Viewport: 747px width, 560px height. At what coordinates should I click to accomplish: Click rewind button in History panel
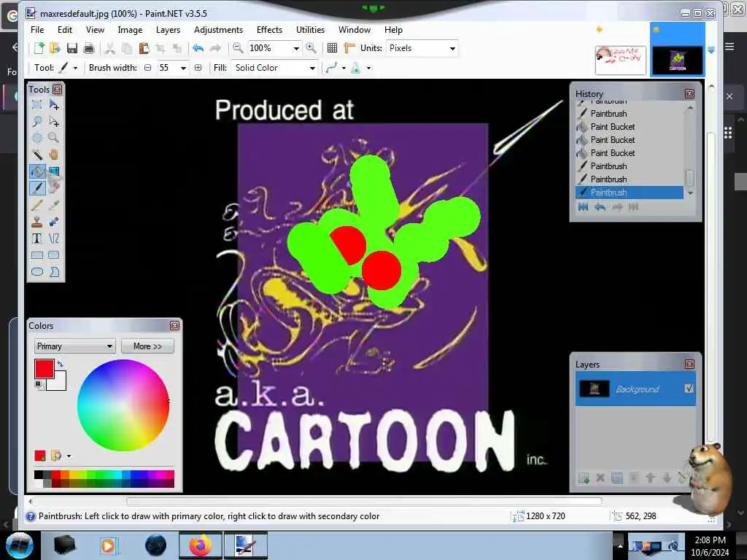coord(583,207)
